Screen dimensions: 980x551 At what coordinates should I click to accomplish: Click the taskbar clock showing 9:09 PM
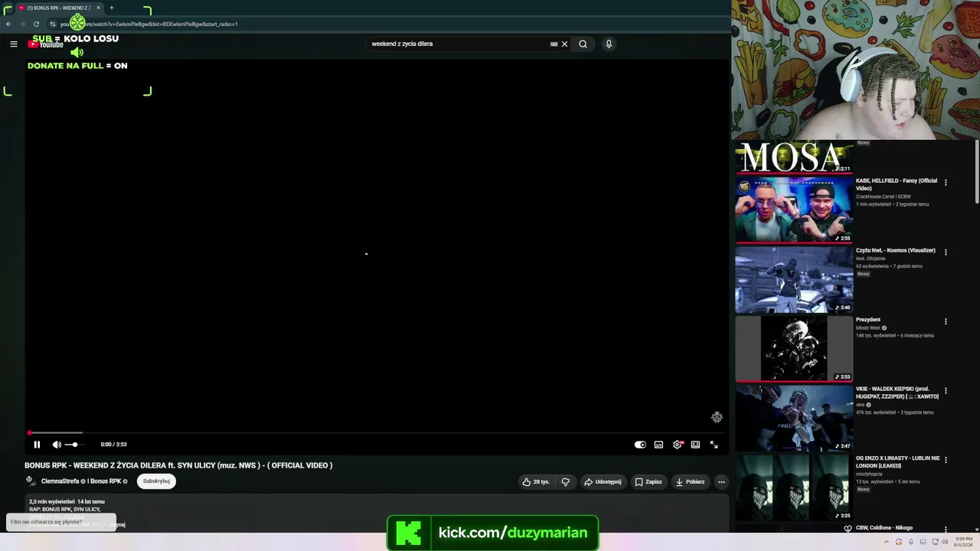point(963,542)
